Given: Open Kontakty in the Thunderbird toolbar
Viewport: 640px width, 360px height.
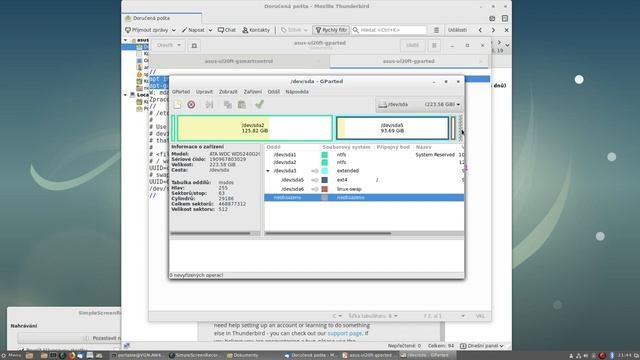Looking at the screenshot, I should point(256,30).
